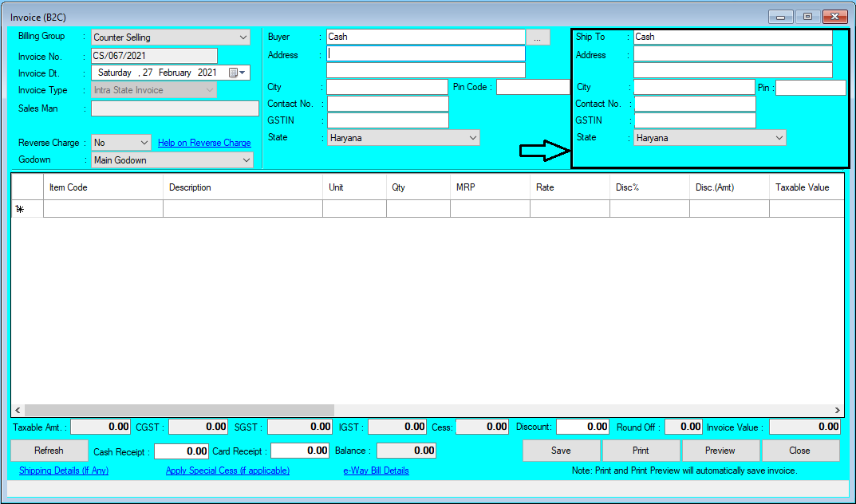Open the Main Godown dropdown
Screen dimensions: 856x504
(247, 159)
